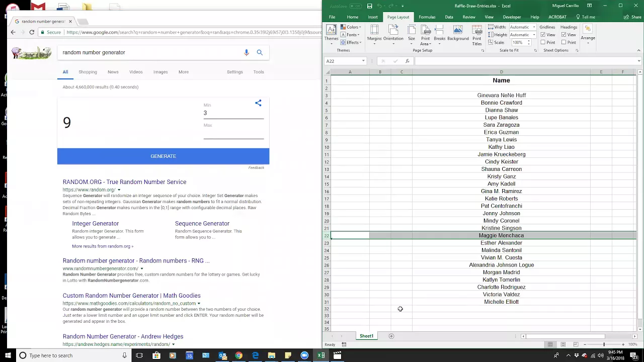Screen dimensions: 644x362
Task: Open the page Size menu
Action: coord(412,34)
